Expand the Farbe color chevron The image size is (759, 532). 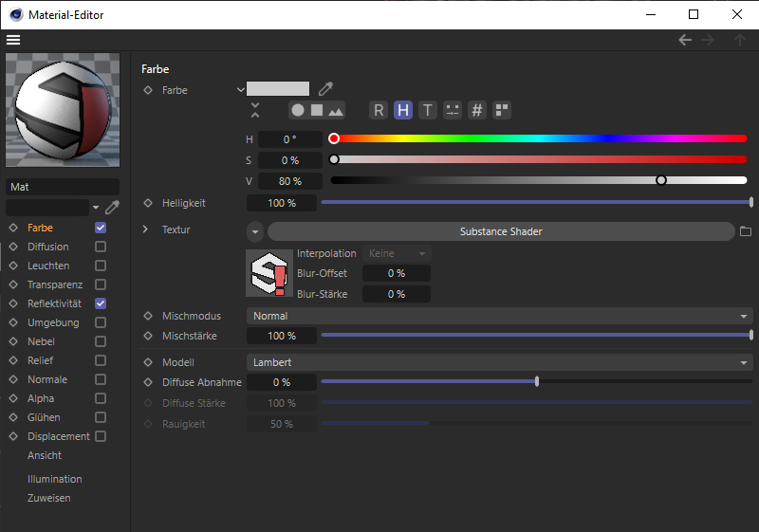241,89
